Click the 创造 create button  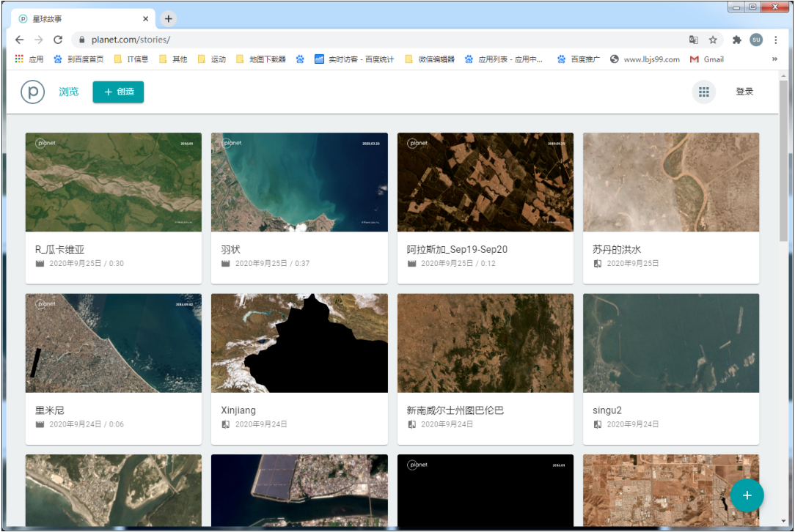(x=118, y=92)
